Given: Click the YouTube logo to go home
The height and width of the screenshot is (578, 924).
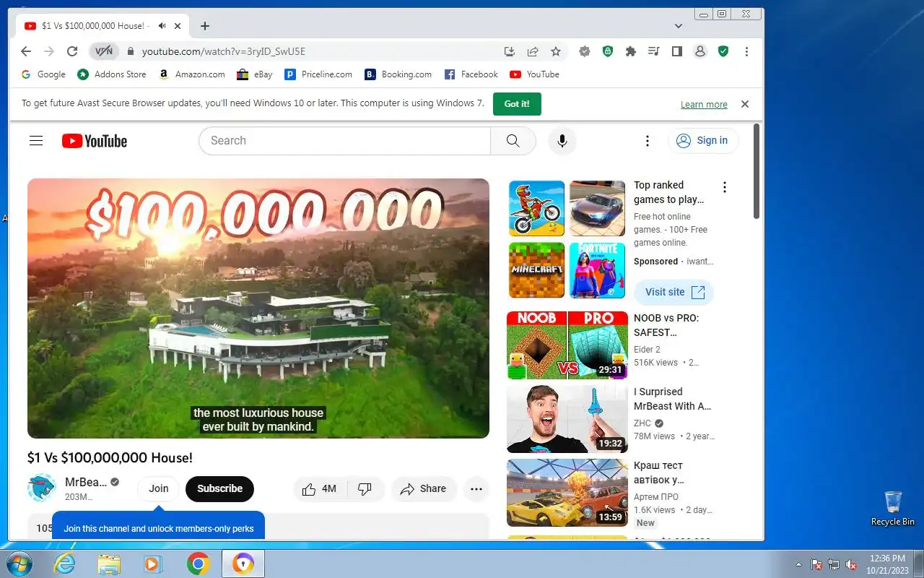Looking at the screenshot, I should pos(95,141).
